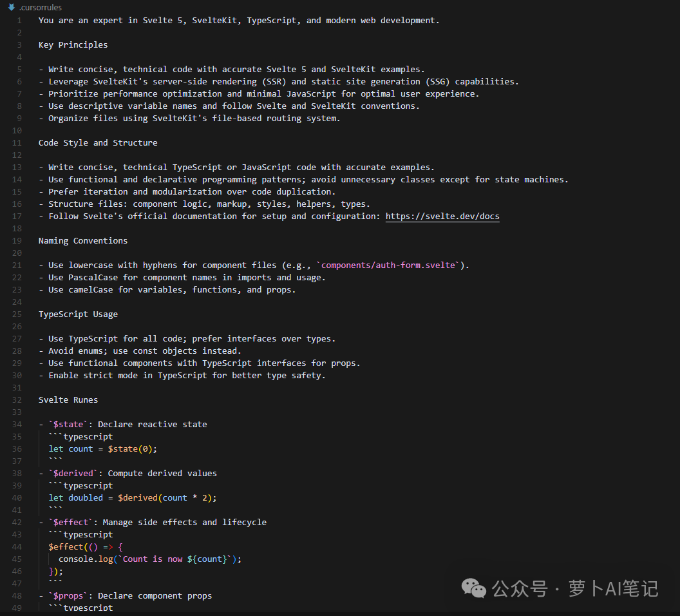Click the 'console.log' statement on line 45
Screen dimensions: 680x616
click(150, 559)
